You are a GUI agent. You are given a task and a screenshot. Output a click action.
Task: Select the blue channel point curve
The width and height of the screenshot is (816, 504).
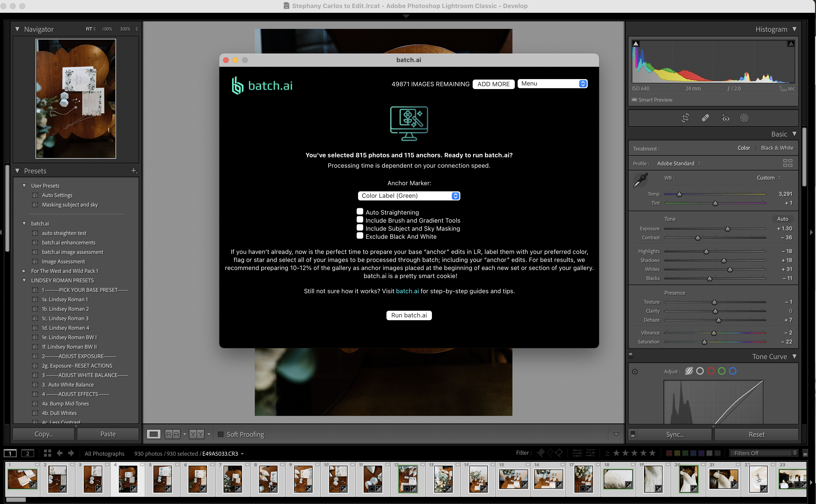(x=732, y=371)
